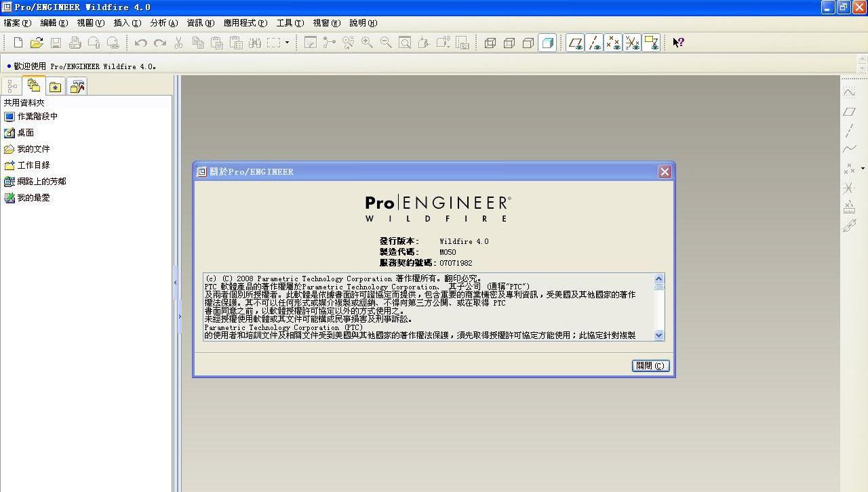Open the 分析 (Analysis) menu

[x=163, y=23]
